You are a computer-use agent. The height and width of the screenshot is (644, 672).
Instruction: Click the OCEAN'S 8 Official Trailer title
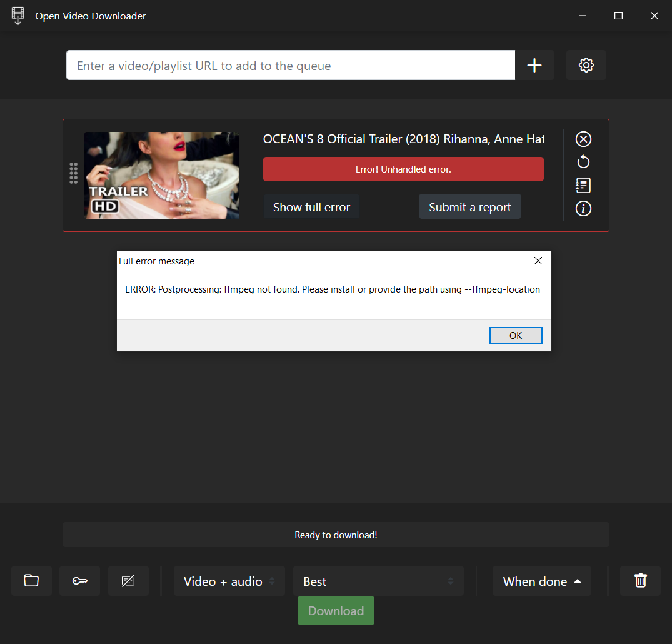(404, 139)
